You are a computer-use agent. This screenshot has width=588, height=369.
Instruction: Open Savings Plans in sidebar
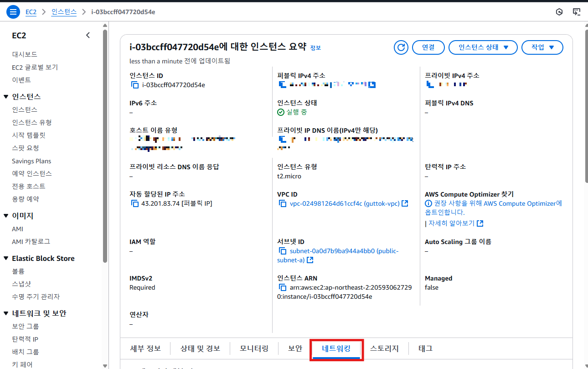[31, 161]
